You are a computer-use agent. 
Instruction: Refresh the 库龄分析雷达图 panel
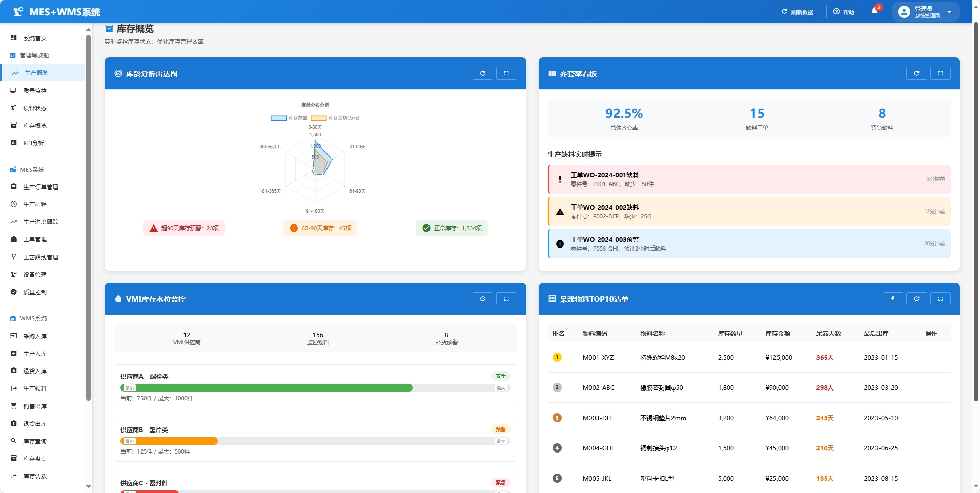(x=482, y=73)
